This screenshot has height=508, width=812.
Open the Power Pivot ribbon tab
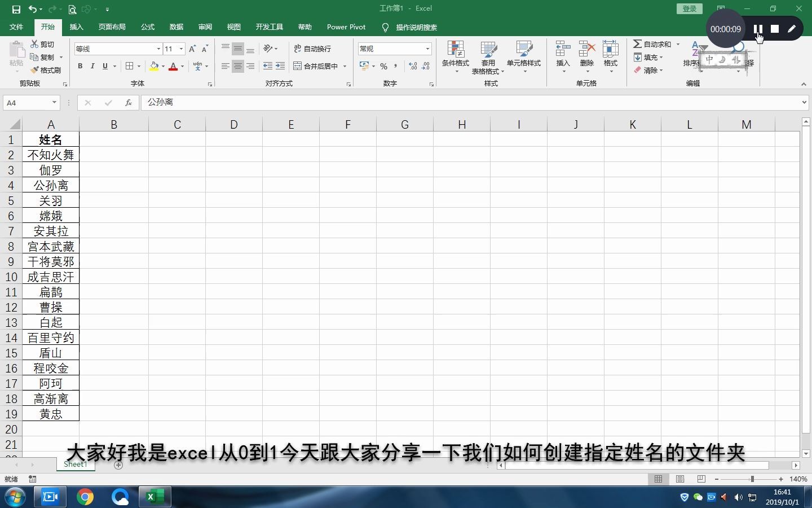[x=346, y=27]
